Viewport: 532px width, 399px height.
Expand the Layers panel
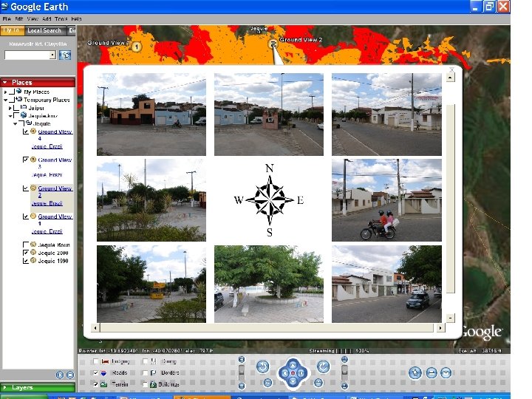(38, 387)
